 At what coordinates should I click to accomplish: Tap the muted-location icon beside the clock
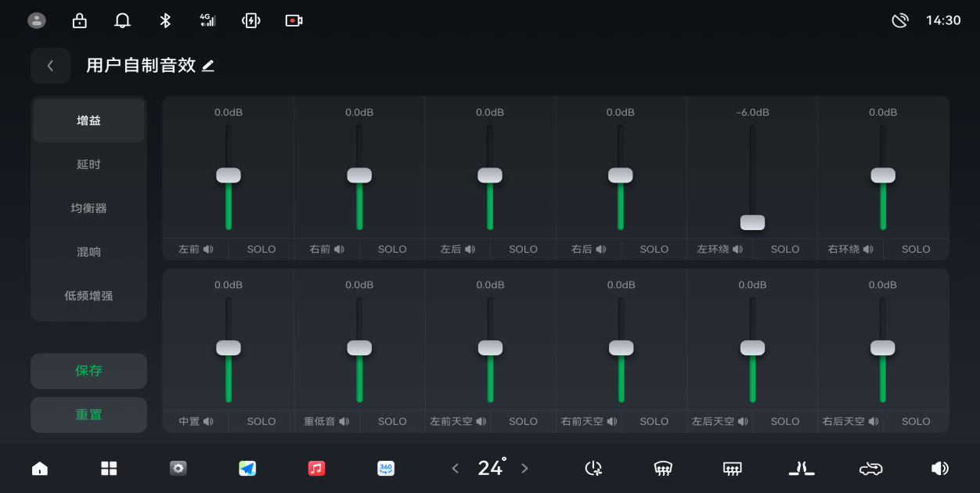pyautogui.click(x=900, y=20)
